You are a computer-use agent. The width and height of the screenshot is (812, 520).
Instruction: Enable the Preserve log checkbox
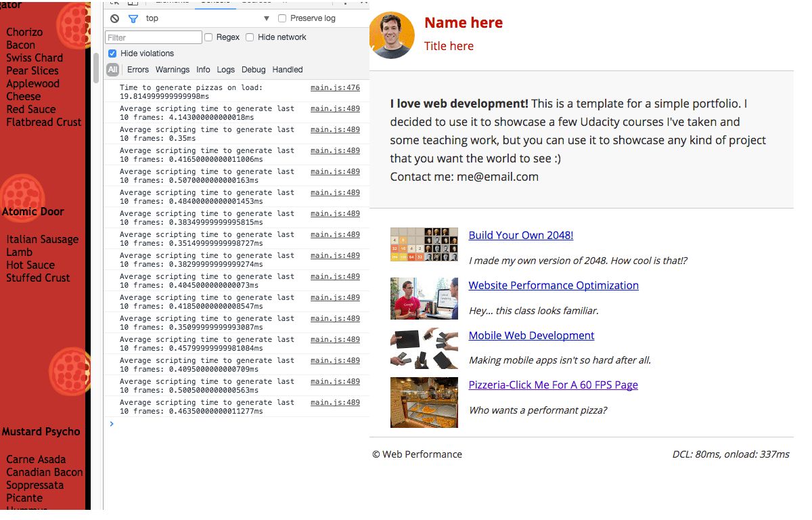coord(282,18)
